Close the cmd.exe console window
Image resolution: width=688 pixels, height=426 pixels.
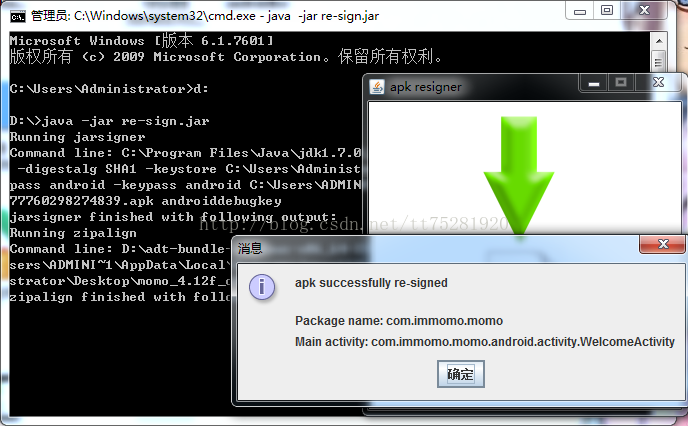644,11
